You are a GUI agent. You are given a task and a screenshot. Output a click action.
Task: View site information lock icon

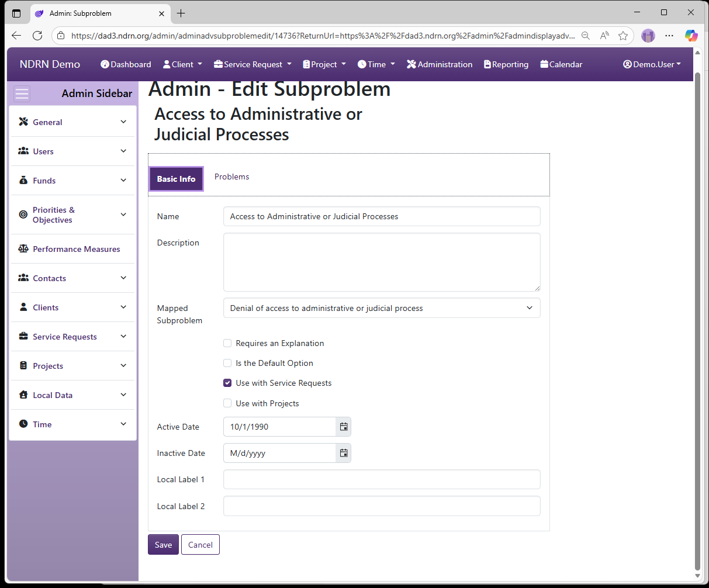[61, 36]
